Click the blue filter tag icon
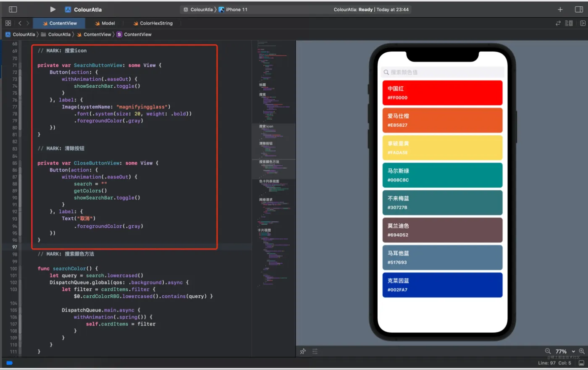This screenshot has width=588, height=370. pyautogui.click(x=9, y=363)
